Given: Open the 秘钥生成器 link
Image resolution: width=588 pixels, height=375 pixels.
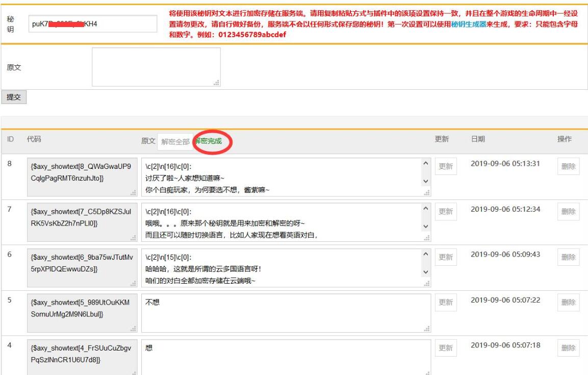Looking at the screenshot, I should tap(468, 24).
